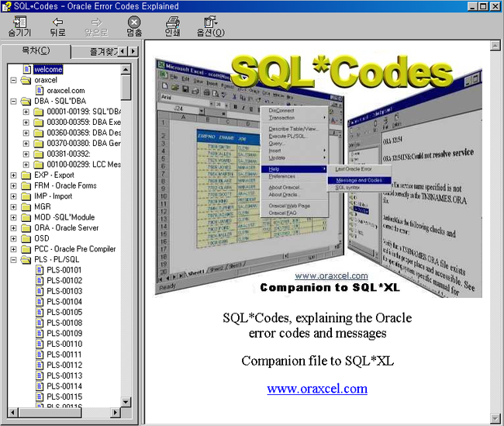Click the page icon for PLS-00115
This screenshot has height=426, width=504.
[40, 397]
